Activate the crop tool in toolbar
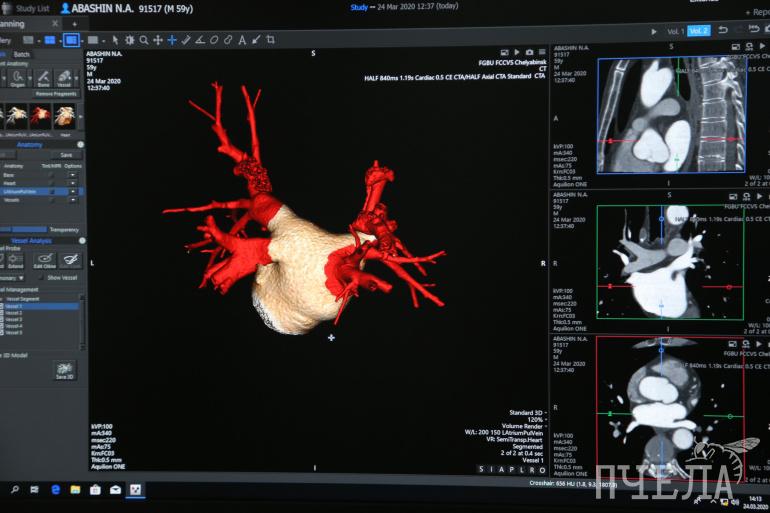The height and width of the screenshot is (513, 770). 270,40
